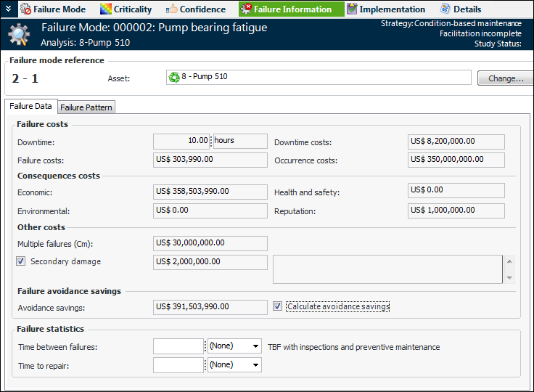
Task: Go to the Implementation tab
Action: pyautogui.click(x=386, y=9)
